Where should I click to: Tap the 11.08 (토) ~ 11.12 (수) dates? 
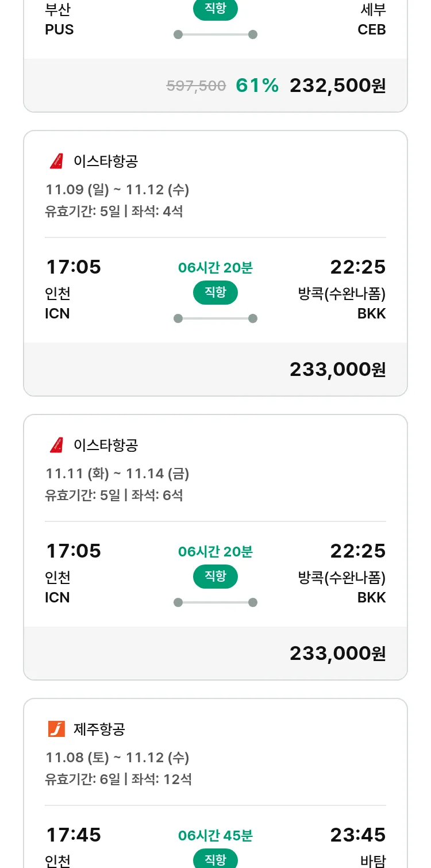coord(117,758)
